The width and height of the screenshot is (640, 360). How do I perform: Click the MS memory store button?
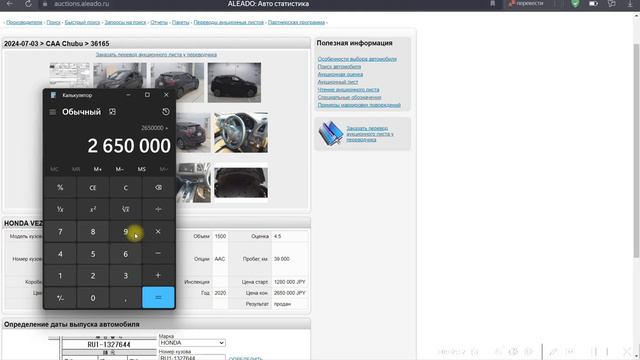pyautogui.click(x=142, y=169)
